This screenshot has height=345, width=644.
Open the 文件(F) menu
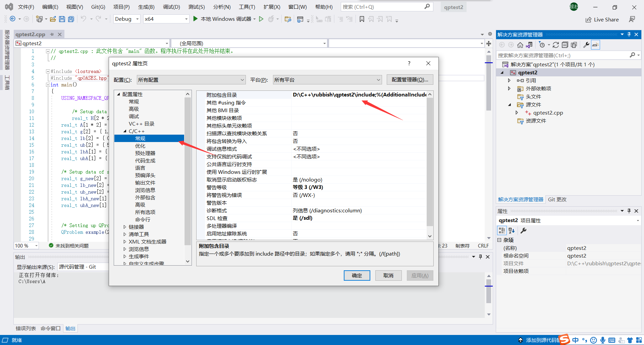coord(26,7)
